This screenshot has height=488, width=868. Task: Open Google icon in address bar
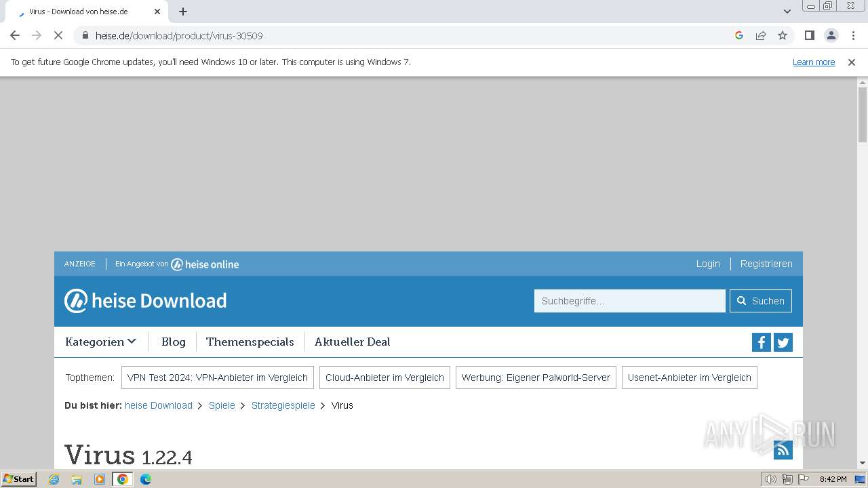tap(739, 35)
